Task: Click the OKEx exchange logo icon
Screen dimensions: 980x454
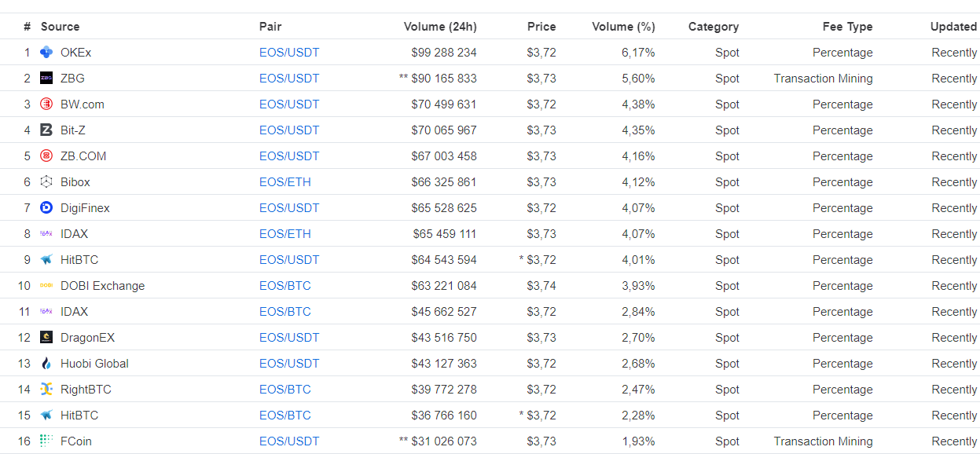Action: coord(46,53)
